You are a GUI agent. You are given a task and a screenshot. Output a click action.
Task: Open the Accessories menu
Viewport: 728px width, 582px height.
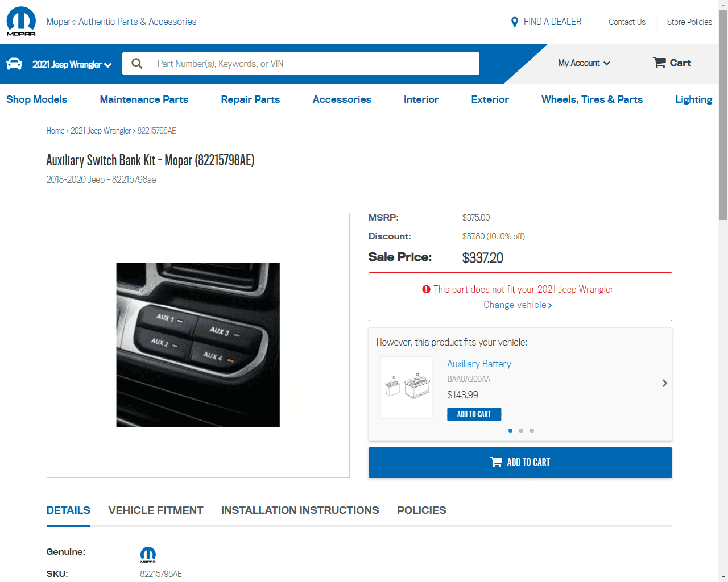point(342,99)
